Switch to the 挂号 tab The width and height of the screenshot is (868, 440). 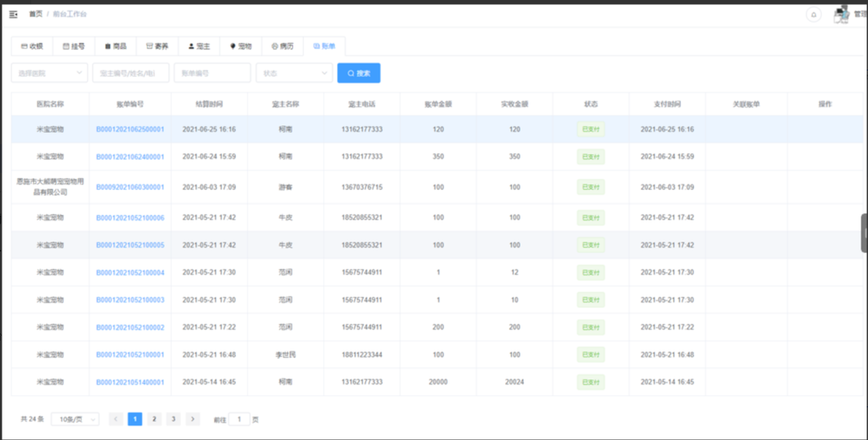74,47
